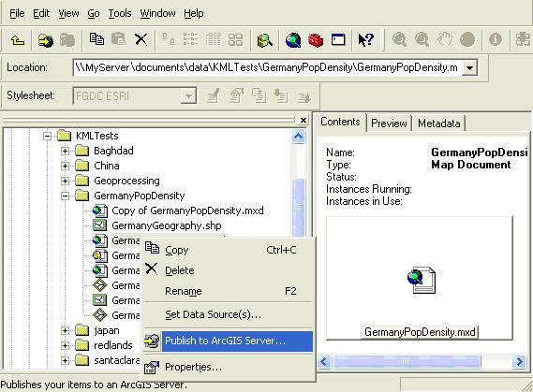Open the Tools menu
Screen dimensions: 533x392
(120, 13)
